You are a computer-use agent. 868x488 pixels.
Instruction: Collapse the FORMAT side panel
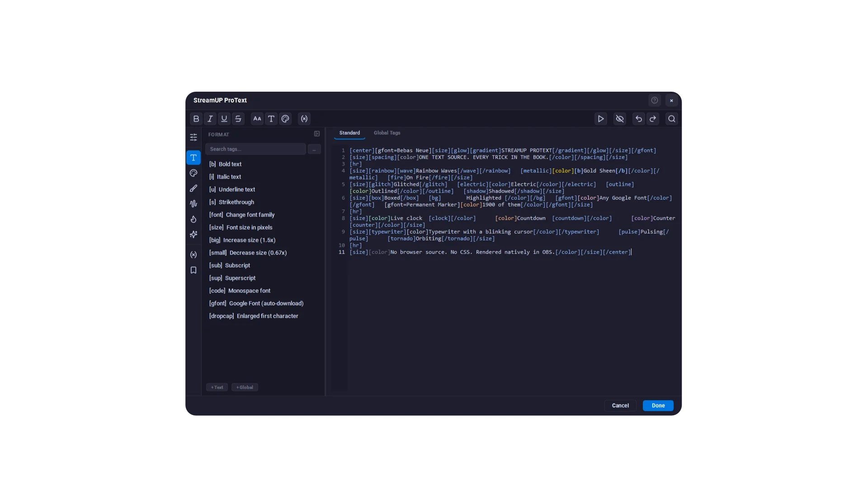pyautogui.click(x=317, y=134)
